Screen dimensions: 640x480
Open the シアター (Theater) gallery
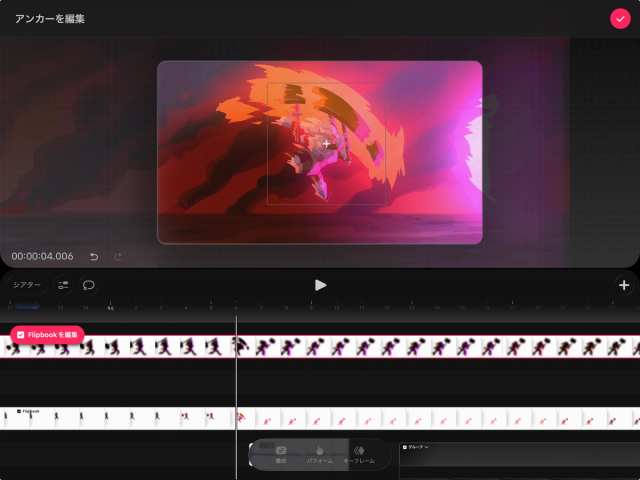point(27,285)
